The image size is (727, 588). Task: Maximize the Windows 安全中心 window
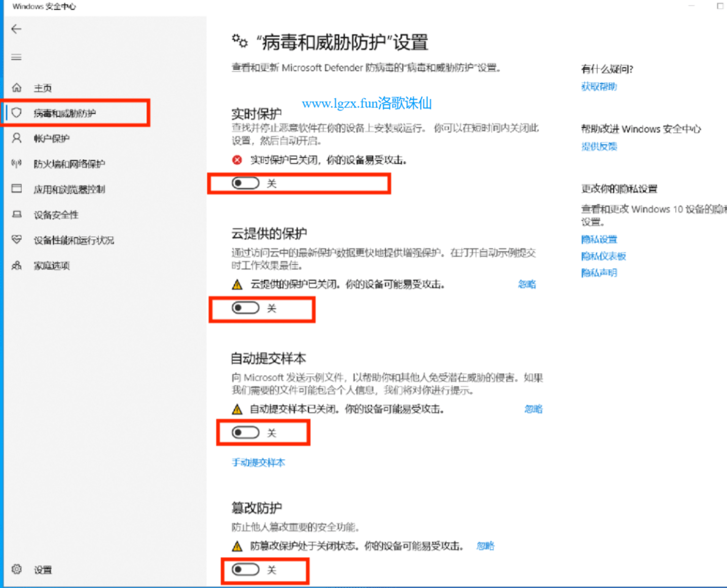[x=720, y=6]
